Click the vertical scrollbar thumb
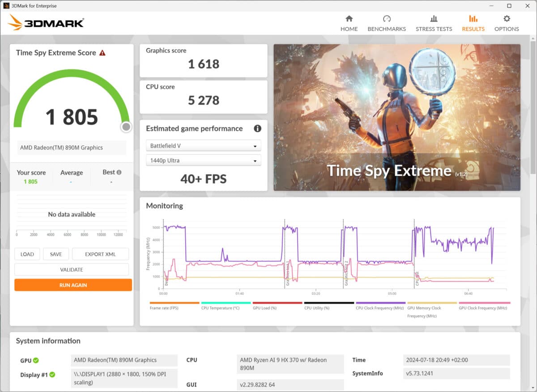 click(533, 107)
